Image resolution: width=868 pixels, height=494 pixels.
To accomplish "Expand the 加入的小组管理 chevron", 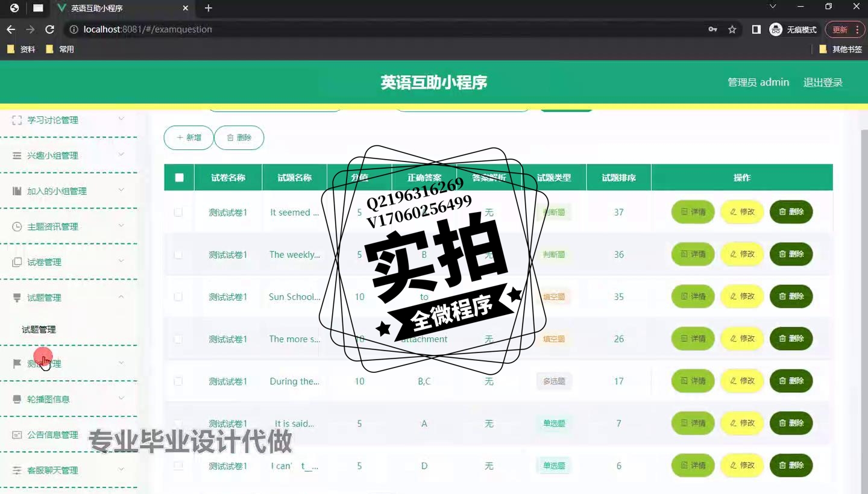I will (x=121, y=190).
